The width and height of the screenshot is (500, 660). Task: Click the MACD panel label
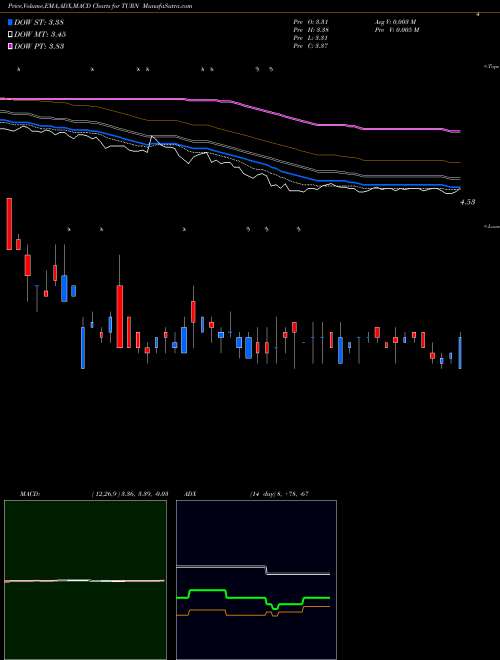(30, 494)
